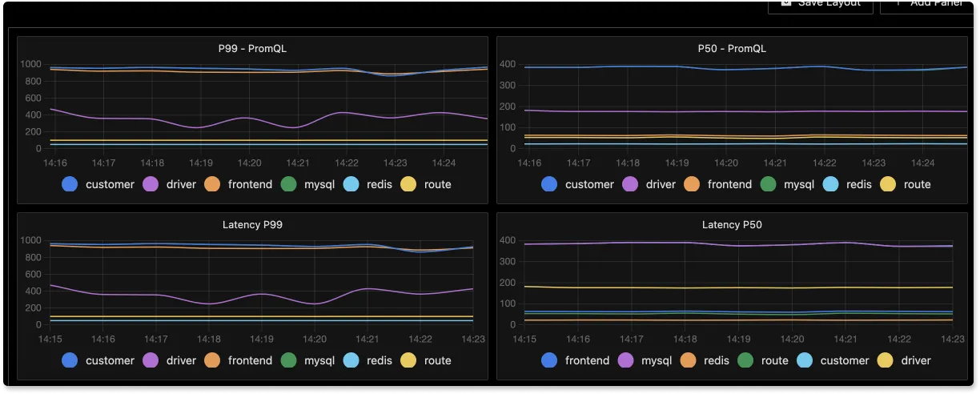Open the P50 - PromQL panel title

click(x=732, y=48)
